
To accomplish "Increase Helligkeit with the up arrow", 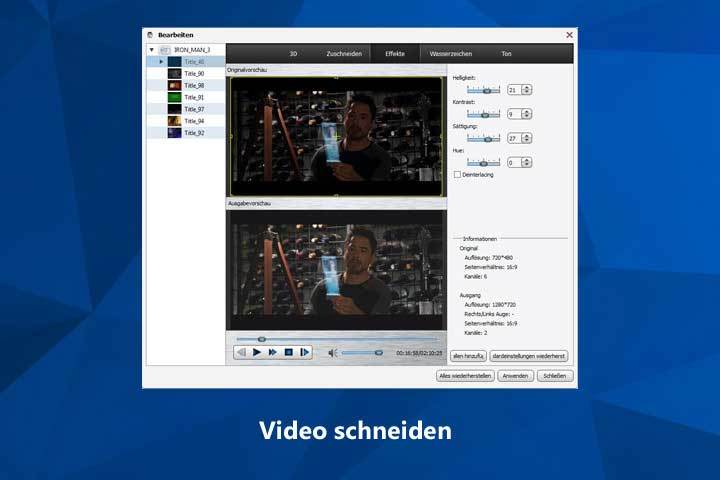I will pos(527,87).
